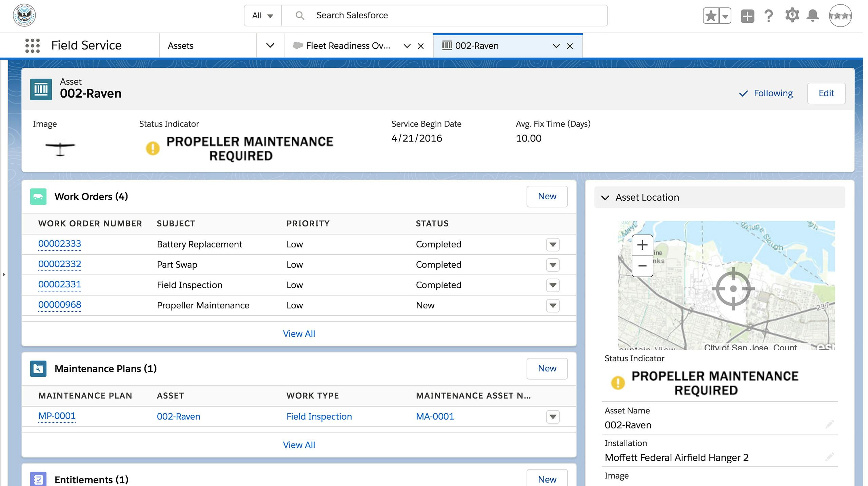Open the Notifications bell icon
Screen dimensions: 868x486
click(x=812, y=16)
